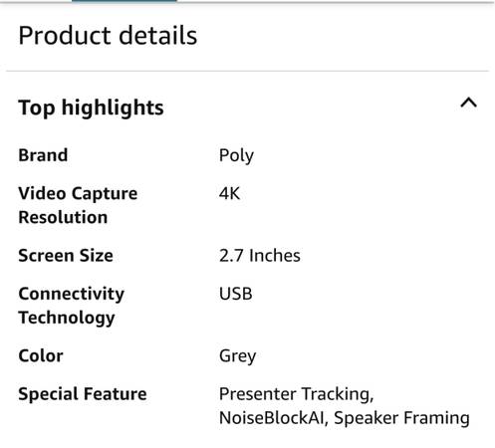Click the Product details heading
Viewport: 495px width, 448px height.
[108, 36]
